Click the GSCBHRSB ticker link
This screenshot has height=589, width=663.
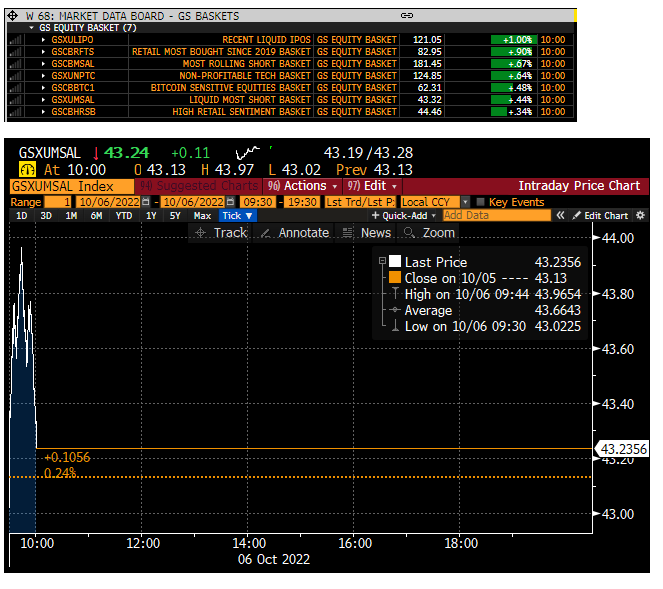pyautogui.click(x=74, y=112)
